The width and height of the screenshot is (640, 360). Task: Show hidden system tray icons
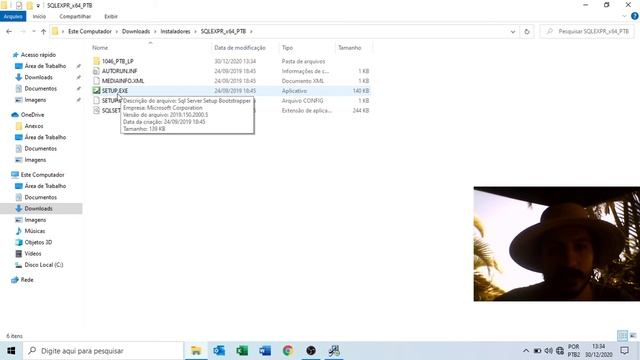pyautogui.click(x=526, y=351)
